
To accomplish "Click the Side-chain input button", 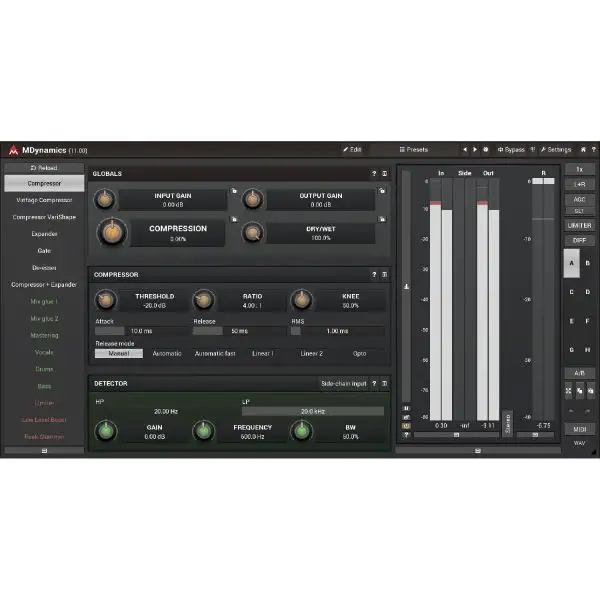I will tap(343, 383).
